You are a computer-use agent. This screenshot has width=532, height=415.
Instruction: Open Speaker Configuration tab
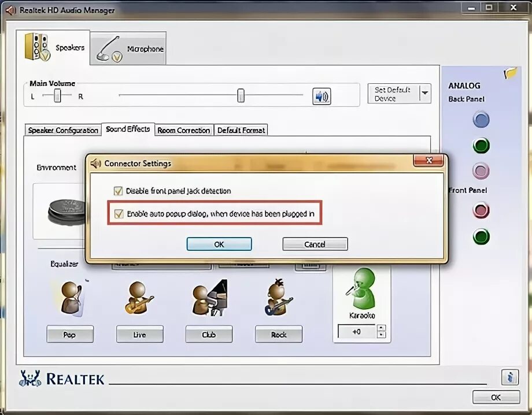[63, 130]
